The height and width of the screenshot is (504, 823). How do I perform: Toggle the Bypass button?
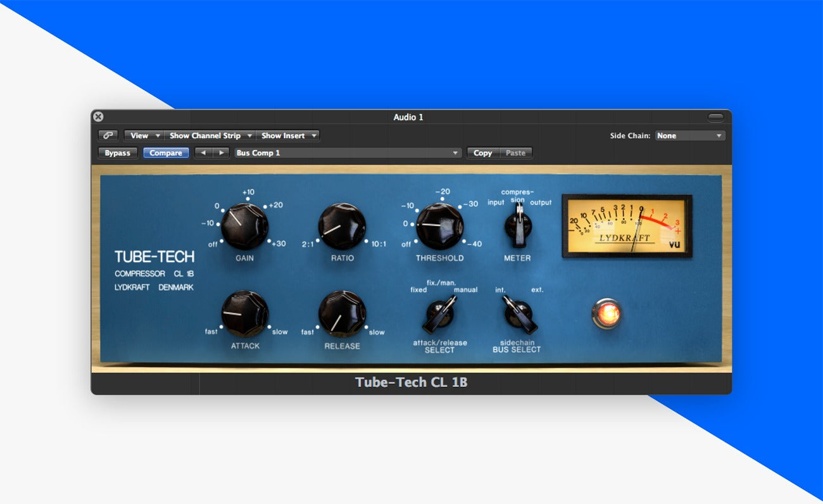coord(118,153)
